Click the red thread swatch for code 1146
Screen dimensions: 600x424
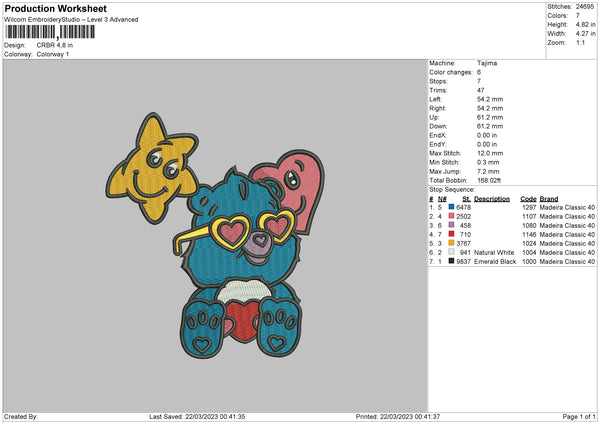[452, 234]
